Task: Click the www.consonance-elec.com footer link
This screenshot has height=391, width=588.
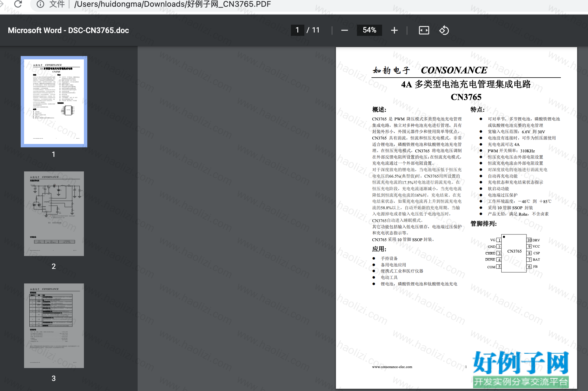Action: (x=392, y=367)
